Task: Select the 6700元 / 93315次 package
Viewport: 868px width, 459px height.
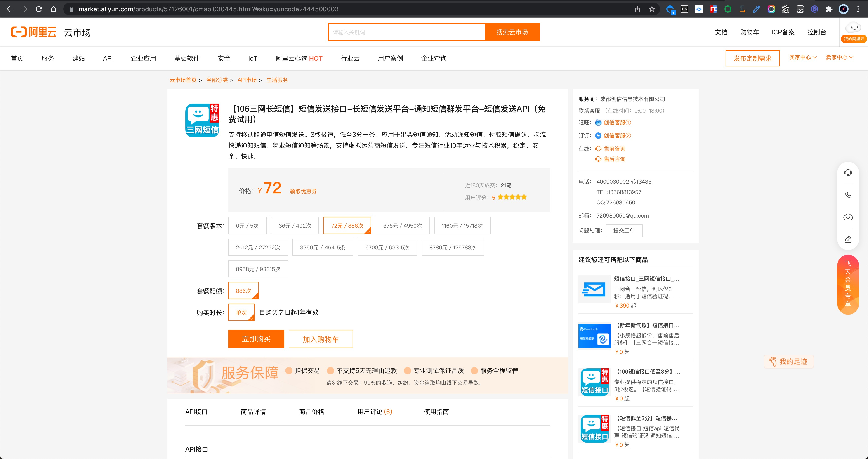Action: (387, 247)
